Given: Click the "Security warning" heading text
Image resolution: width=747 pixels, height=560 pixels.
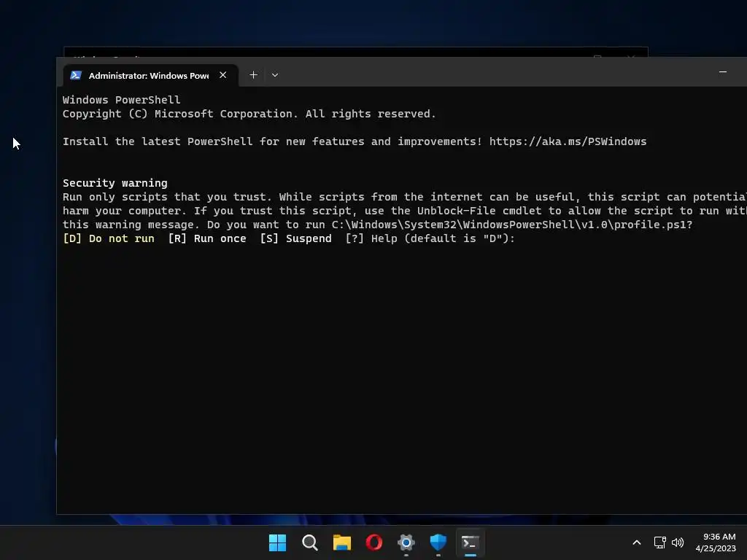Looking at the screenshot, I should point(115,183).
